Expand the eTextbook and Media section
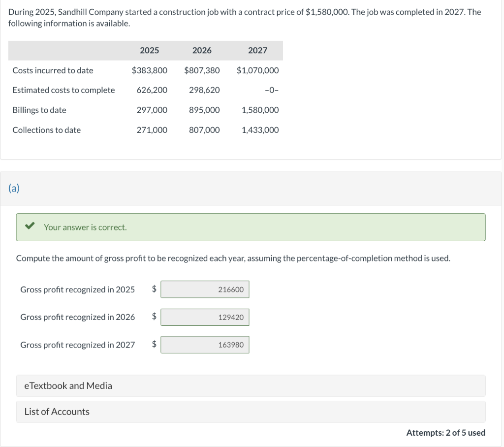This screenshot has width=504, height=447. pyautogui.click(x=251, y=385)
